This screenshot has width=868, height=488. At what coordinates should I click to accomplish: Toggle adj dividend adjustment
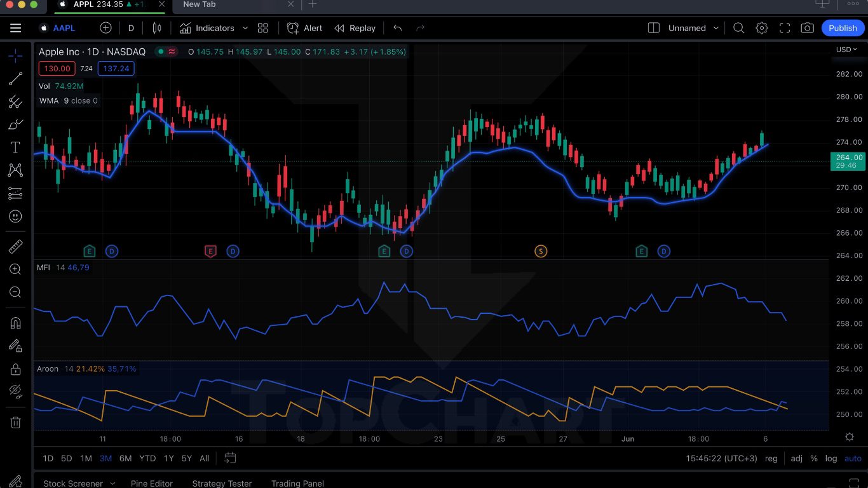click(x=797, y=458)
